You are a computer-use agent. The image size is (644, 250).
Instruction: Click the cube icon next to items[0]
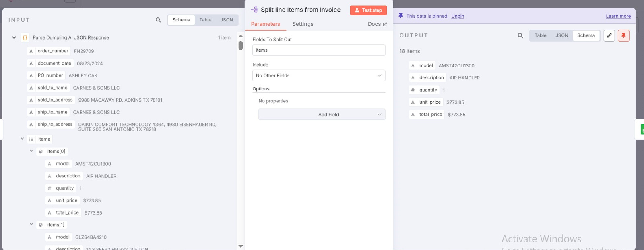tap(41, 152)
